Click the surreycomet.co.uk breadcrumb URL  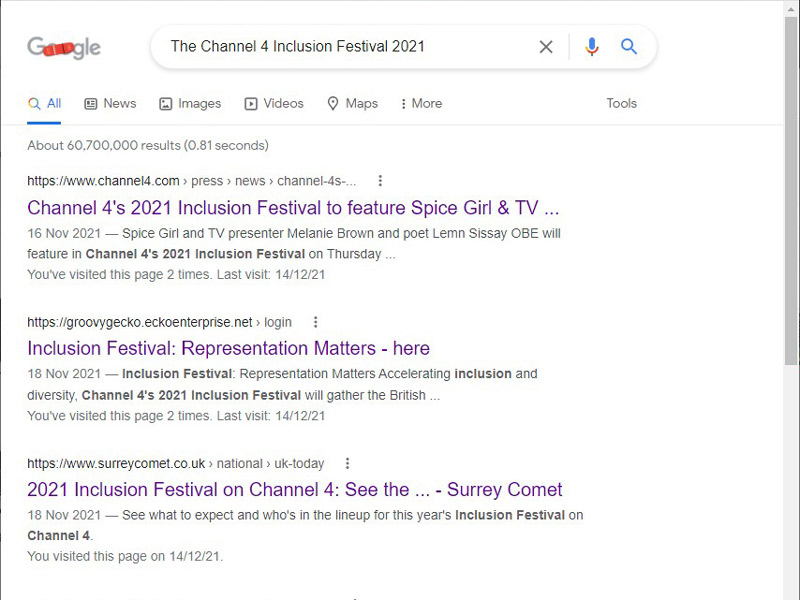pyautogui.click(x=176, y=464)
